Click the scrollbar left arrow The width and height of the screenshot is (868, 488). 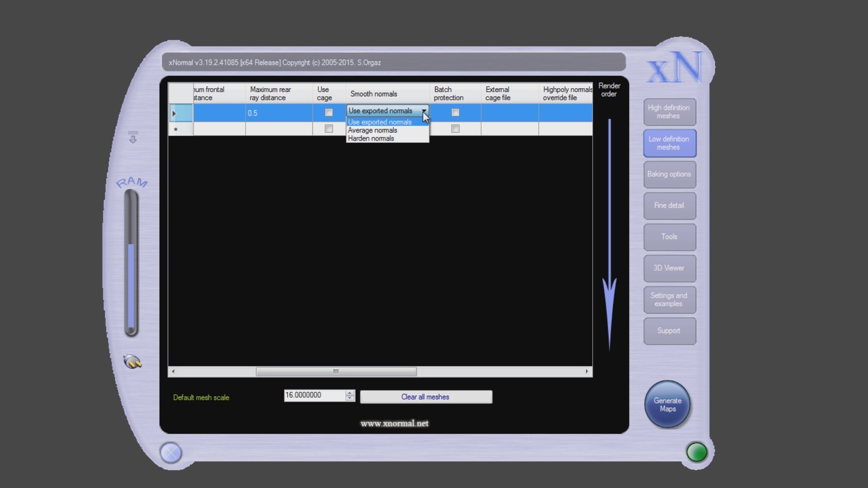(173, 371)
